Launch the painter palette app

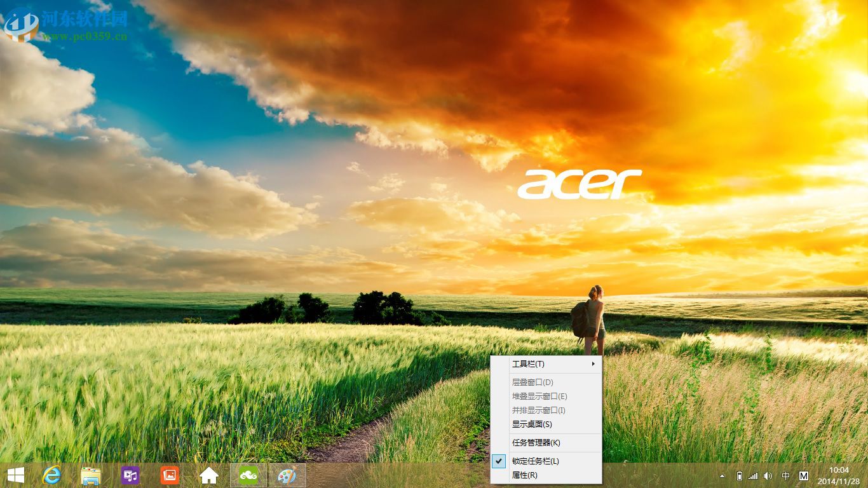pos(287,476)
